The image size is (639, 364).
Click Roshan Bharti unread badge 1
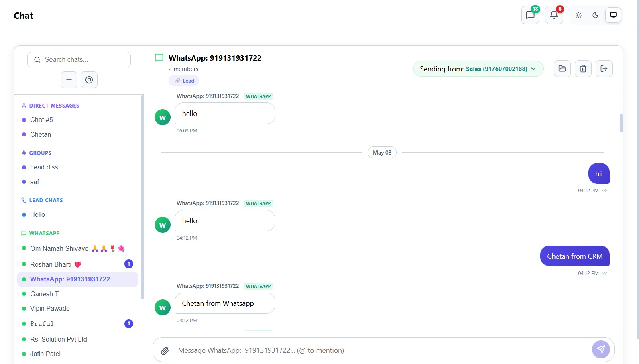129,264
